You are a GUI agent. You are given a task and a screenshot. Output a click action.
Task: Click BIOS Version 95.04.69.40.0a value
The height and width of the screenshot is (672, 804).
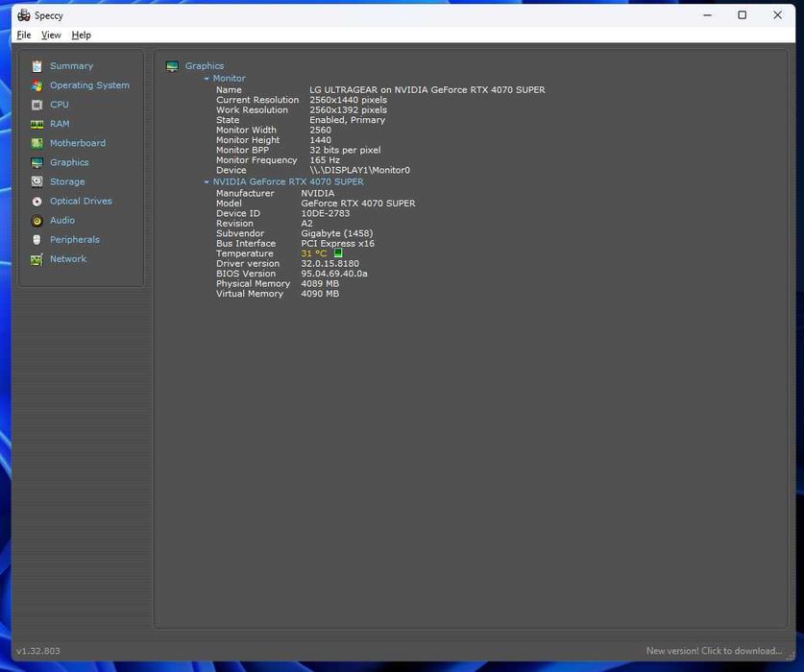coord(334,274)
